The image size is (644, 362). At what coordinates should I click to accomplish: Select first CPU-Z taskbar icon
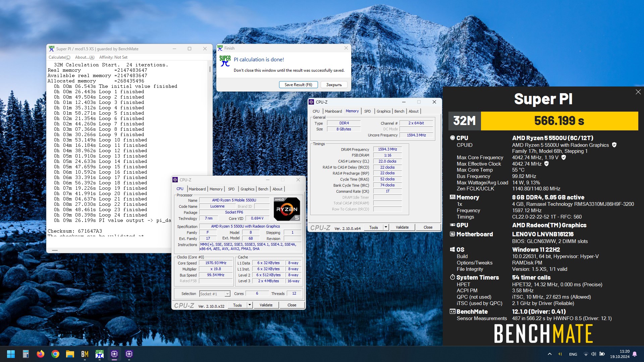click(x=114, y=354)
